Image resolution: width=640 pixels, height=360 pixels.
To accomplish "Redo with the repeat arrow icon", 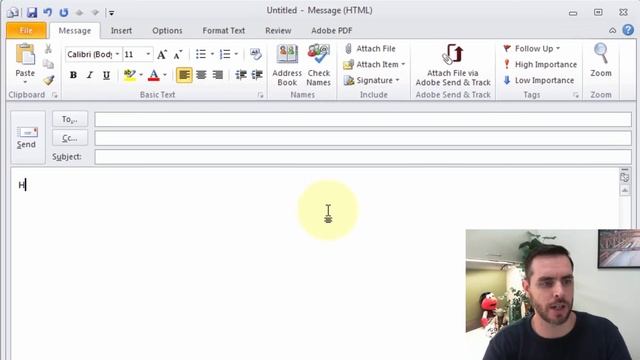I will [64, 12].
